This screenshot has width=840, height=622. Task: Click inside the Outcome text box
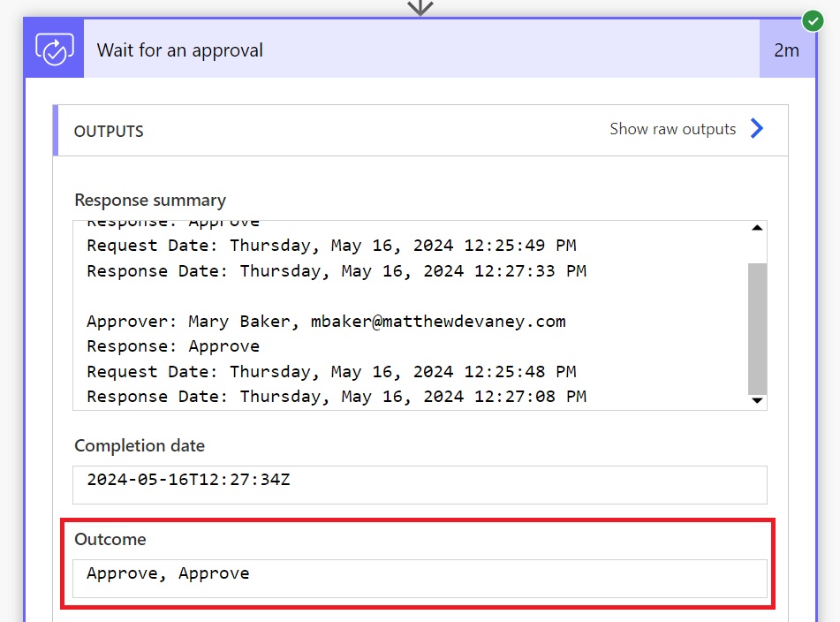[x=420, y=579]
